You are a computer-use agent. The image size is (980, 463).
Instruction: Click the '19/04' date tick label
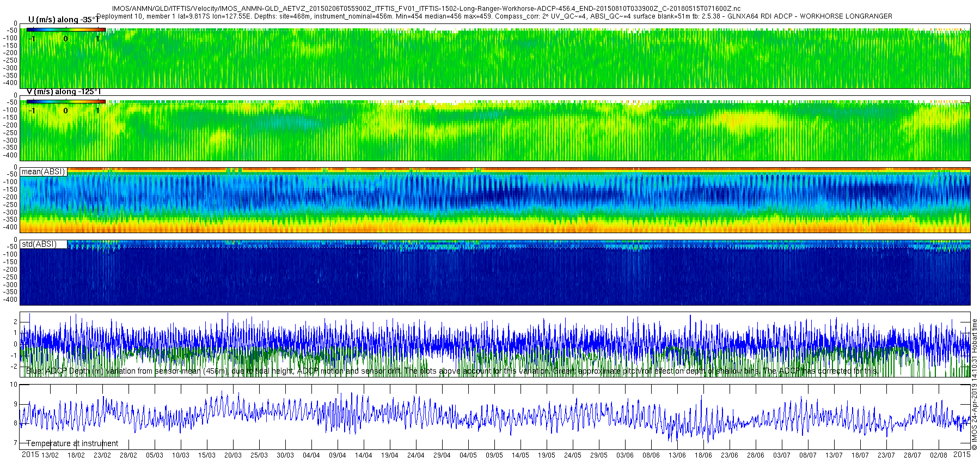[x=389, y=455]
